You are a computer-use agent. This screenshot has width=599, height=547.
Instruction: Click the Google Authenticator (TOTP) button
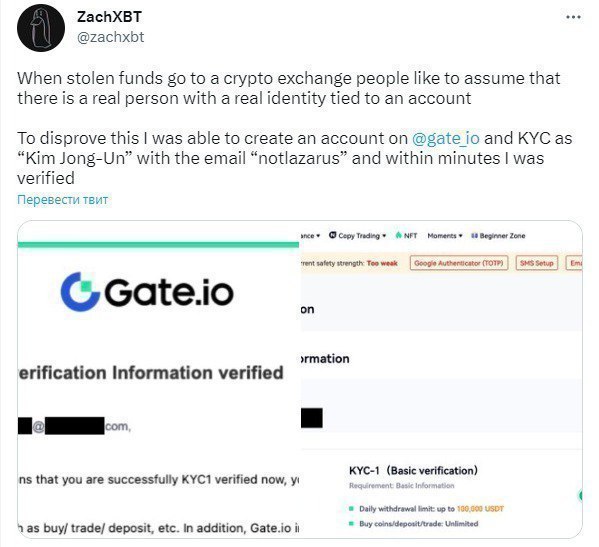pyautogui.click(x=459, y=263)
